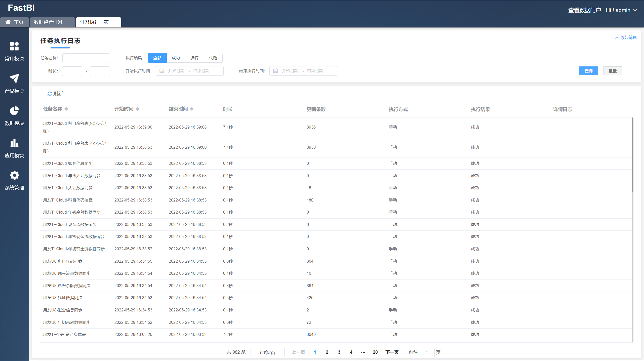The width and height of the screenshot is (644, 361).
Task: Select the 运行 result filter
Action: [x=194, y=58]
